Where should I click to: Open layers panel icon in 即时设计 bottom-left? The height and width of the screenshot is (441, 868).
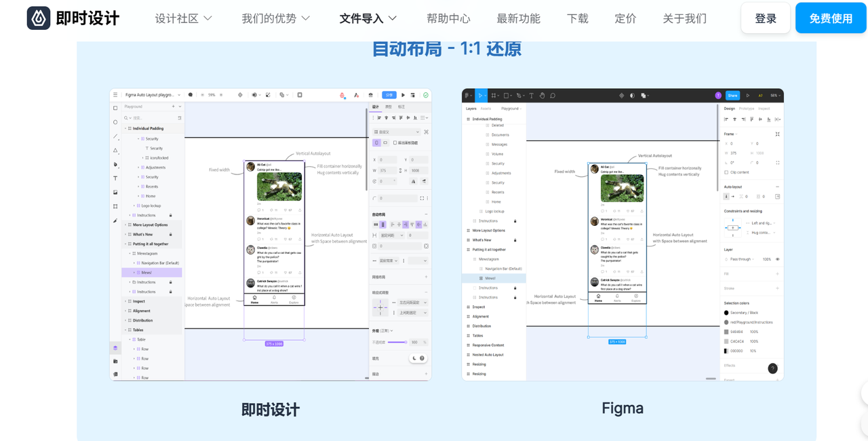115,348
